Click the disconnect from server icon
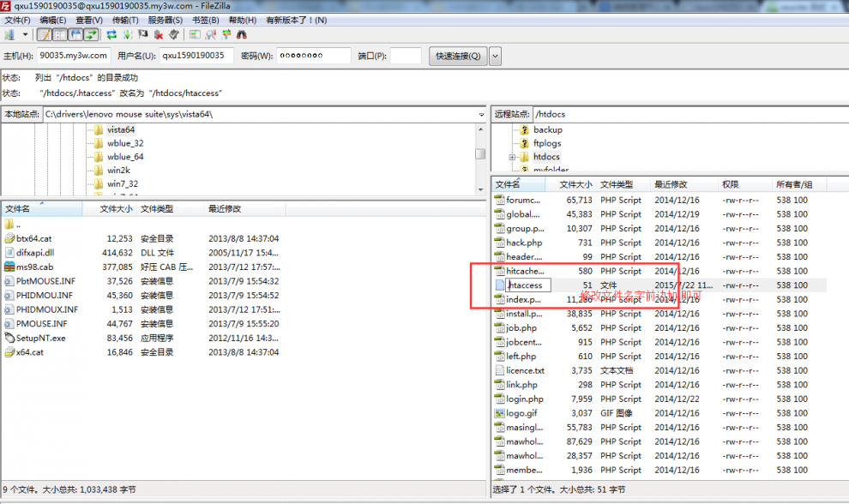This screenshot has height=504, width=849. [159, 34]
